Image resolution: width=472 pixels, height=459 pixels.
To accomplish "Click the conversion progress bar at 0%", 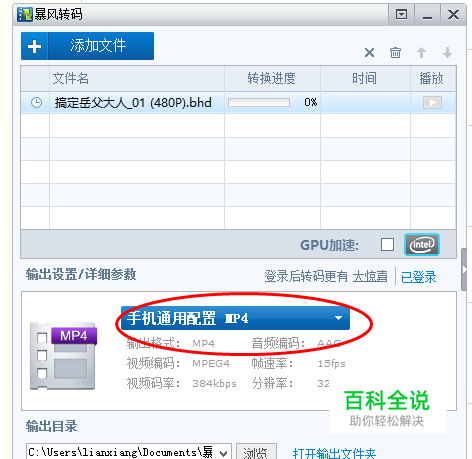I will (259, 102).
